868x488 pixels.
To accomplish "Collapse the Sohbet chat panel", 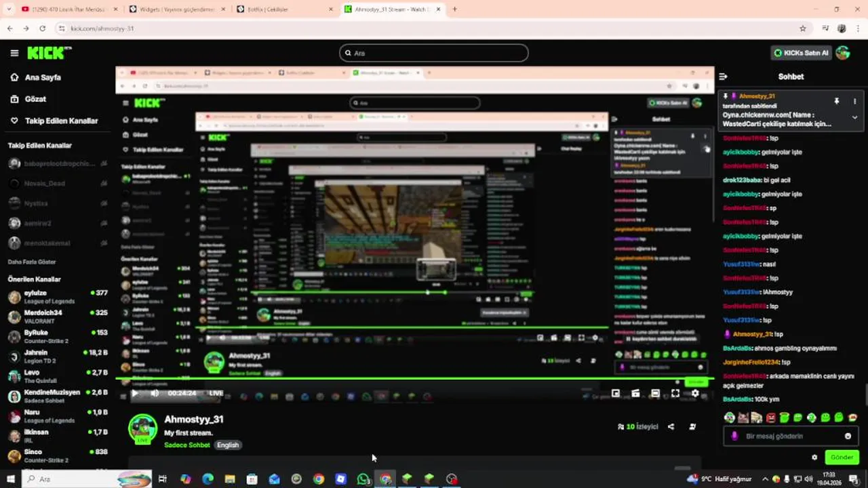I will 723,77.
